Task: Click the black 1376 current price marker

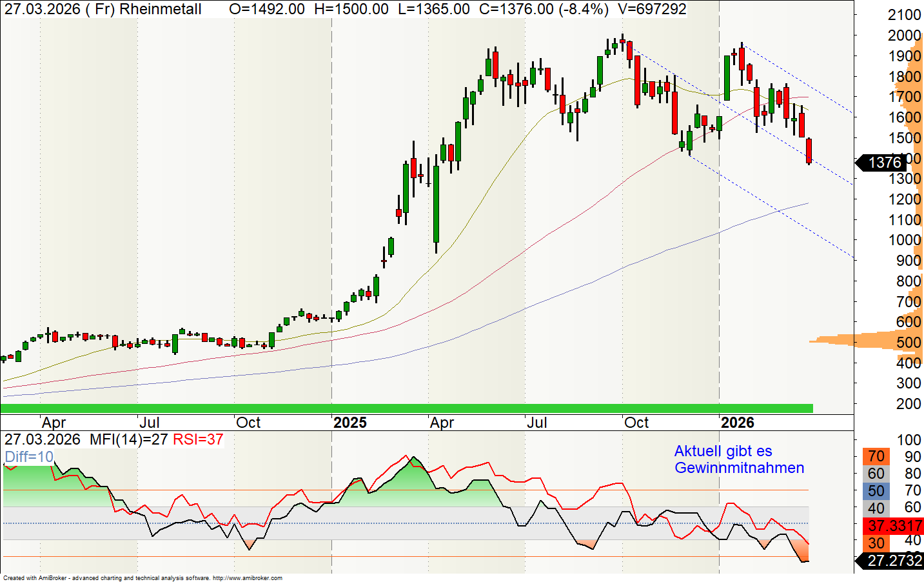Action: (883, 163)
